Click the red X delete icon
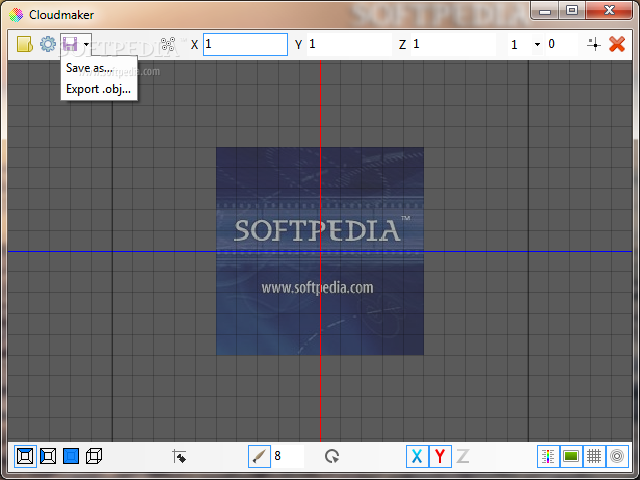Image resolution: width=640 pixels, height=480 pixels. coord(617,44)
